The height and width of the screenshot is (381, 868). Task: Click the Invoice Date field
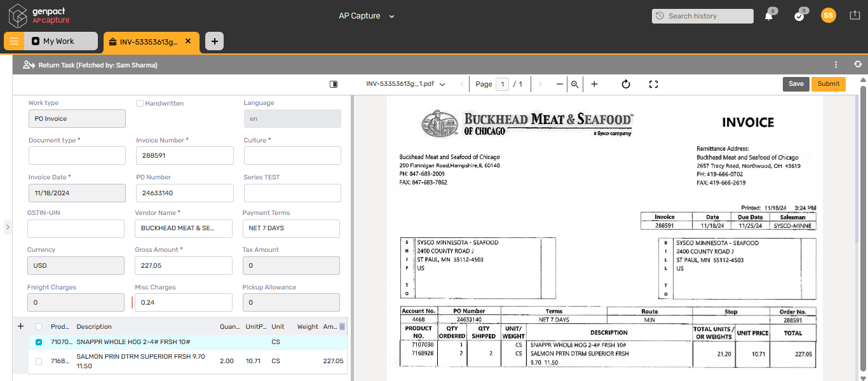(x=77, y=193)
